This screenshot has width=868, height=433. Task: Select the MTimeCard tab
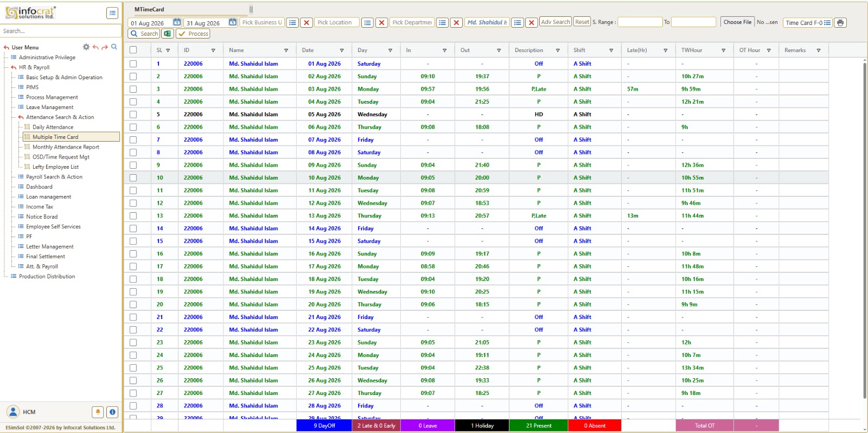tap(149, 9)
